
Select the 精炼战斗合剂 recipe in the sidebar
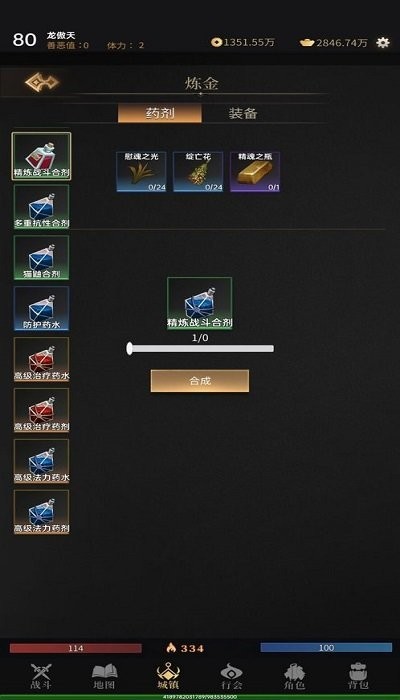pyautogui.click(x=41, y=156)
